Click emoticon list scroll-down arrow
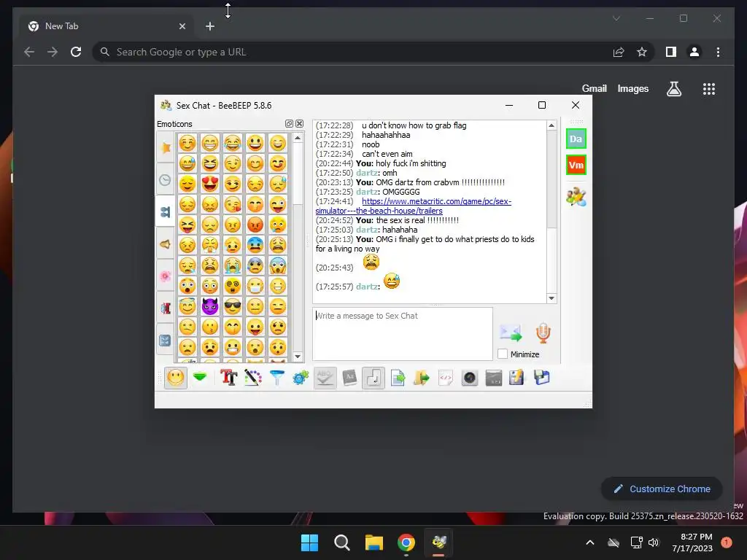The height and width of the screenshot is (560, 747). coord(298,356)
